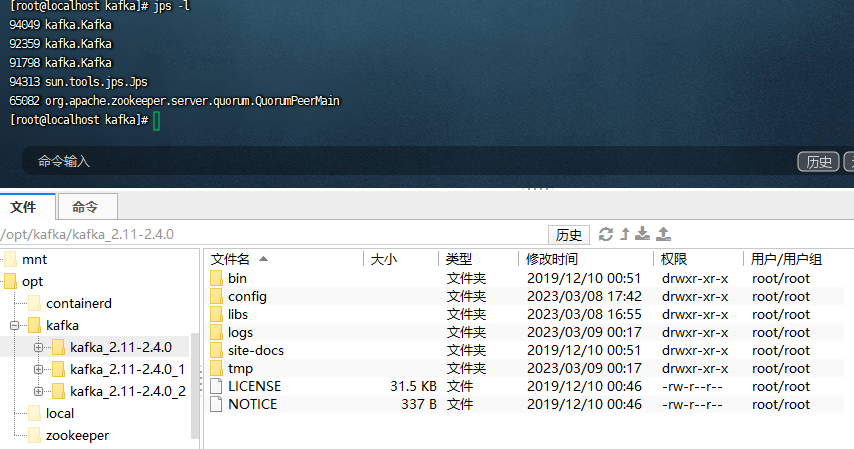The width and height of the screenshot is (854, 449).
Task: Click the /opt/kafka path field
Action: [x=272, y=235]
